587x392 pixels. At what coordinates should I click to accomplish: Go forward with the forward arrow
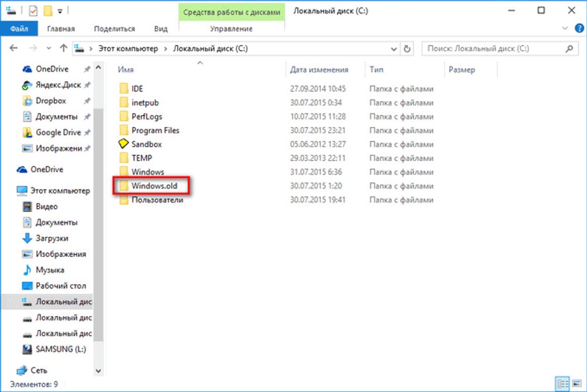[33, 48]
